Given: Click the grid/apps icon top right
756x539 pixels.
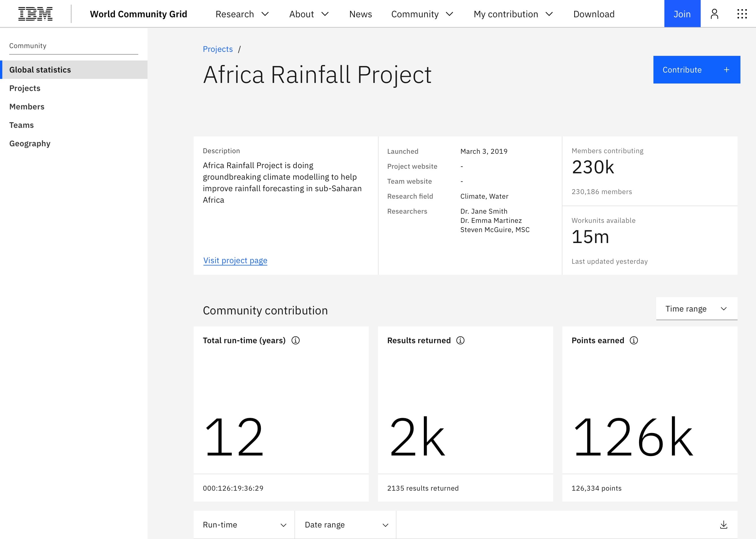Looking at the screenshot, I should [x=742, y=14].
